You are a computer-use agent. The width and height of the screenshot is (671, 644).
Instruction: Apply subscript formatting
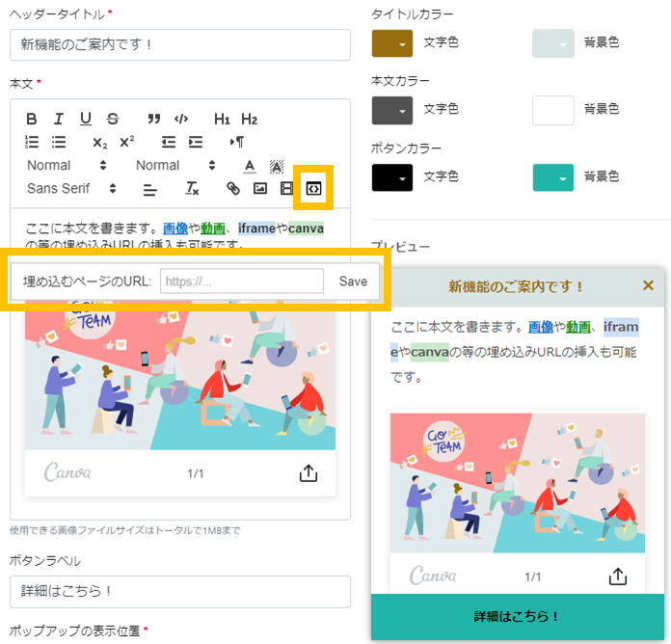click(99, 142)
